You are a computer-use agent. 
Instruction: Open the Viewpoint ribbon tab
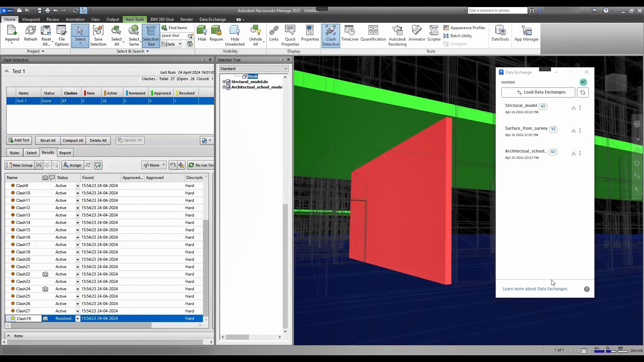tap(31, 19)
